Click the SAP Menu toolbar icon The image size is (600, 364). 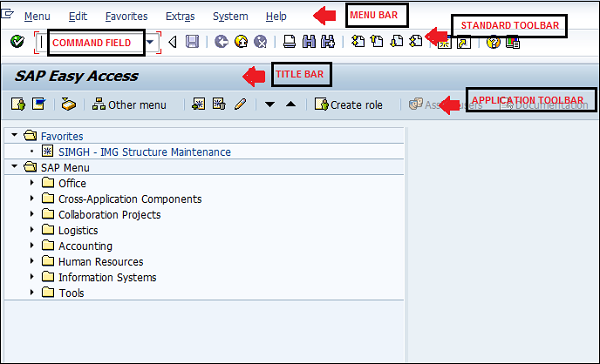[39, 104]
